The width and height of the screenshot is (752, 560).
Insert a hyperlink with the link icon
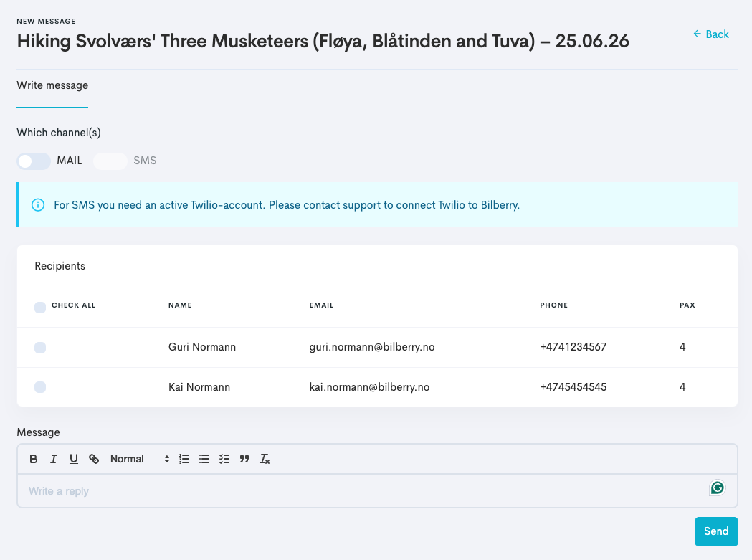click(94, 459)
